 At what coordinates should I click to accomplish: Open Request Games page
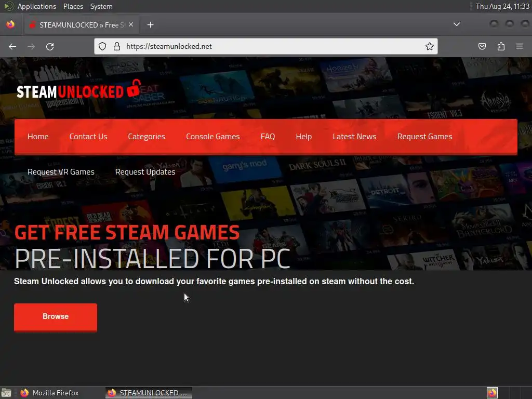[x=424, y=137]
